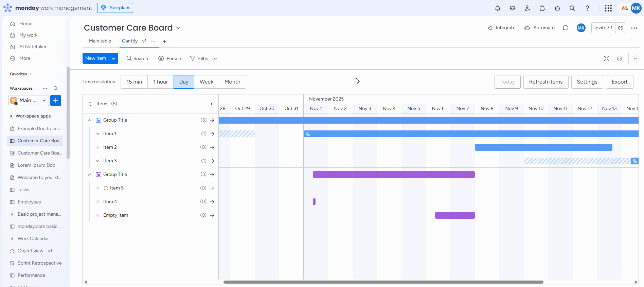The height and width of the screenshot is (287, 644).
Task: Open Item 4 with its arrow icon
Action: pos(212,202)
